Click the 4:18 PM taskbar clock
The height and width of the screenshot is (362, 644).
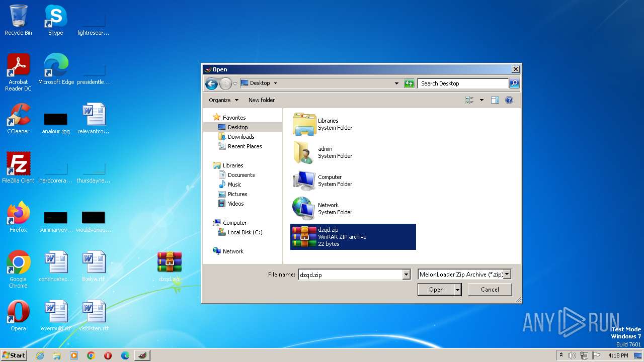(618, 355)
